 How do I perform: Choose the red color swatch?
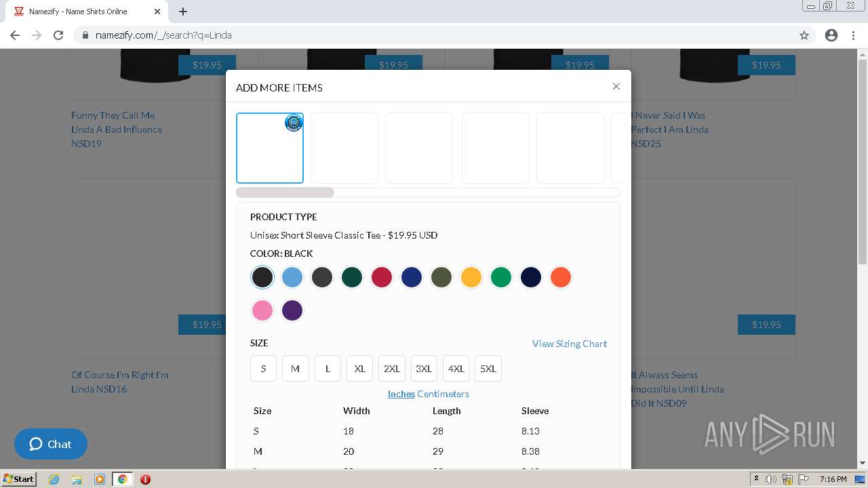click(382, 277)
